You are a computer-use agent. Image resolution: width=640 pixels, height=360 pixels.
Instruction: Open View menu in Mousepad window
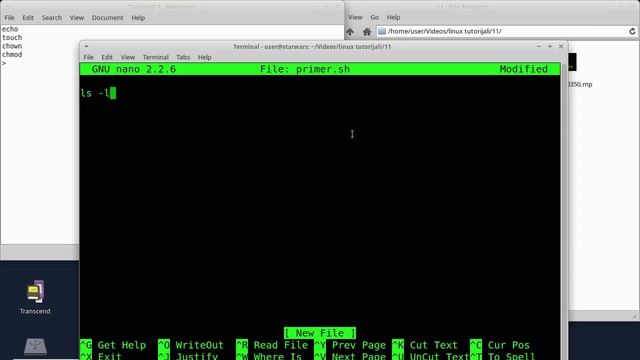coord(76,18)
